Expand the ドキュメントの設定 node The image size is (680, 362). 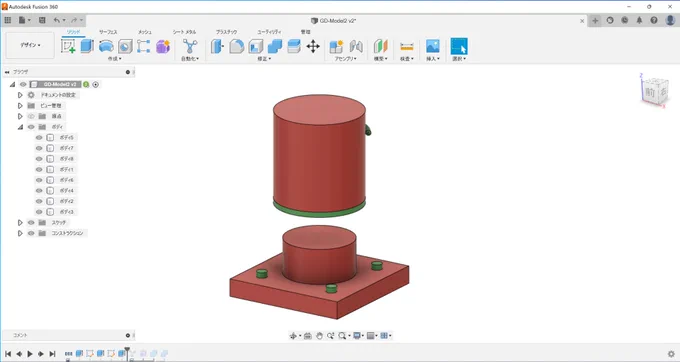(x=20, y=95)
